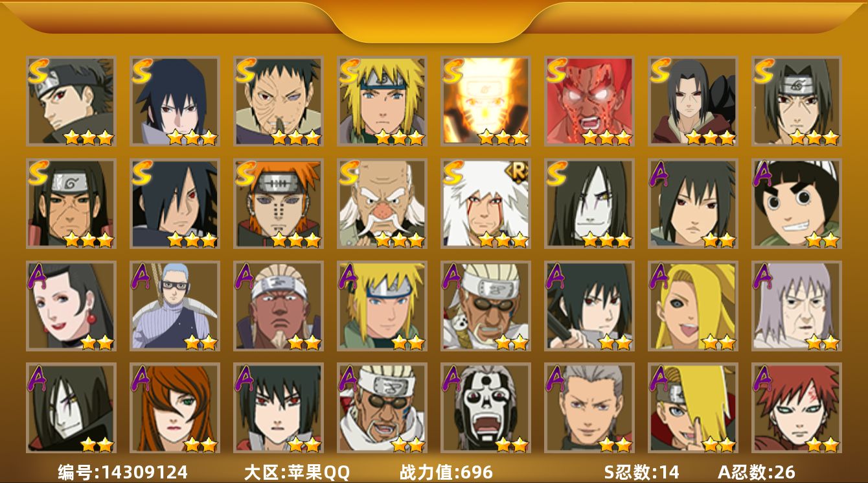Open the bald old man with white mustache
868x483 pixels.
(x=382, y=204)
